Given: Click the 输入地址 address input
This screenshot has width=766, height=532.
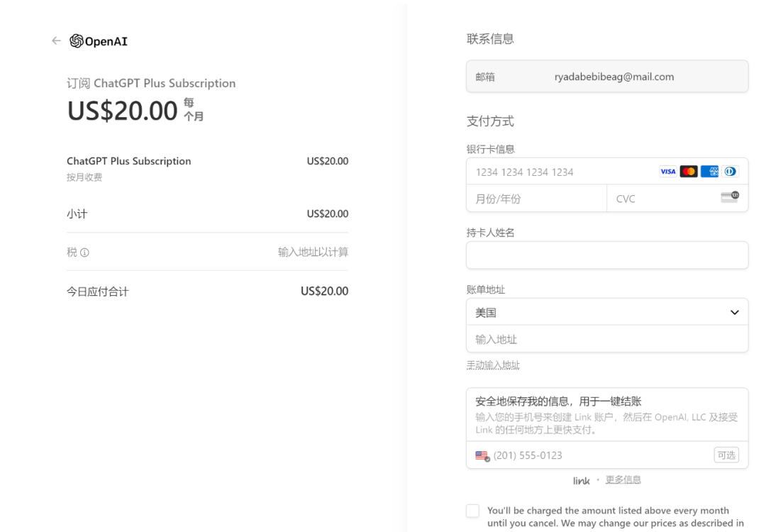Looking at the screenshot, I should [x=606, y=339].
